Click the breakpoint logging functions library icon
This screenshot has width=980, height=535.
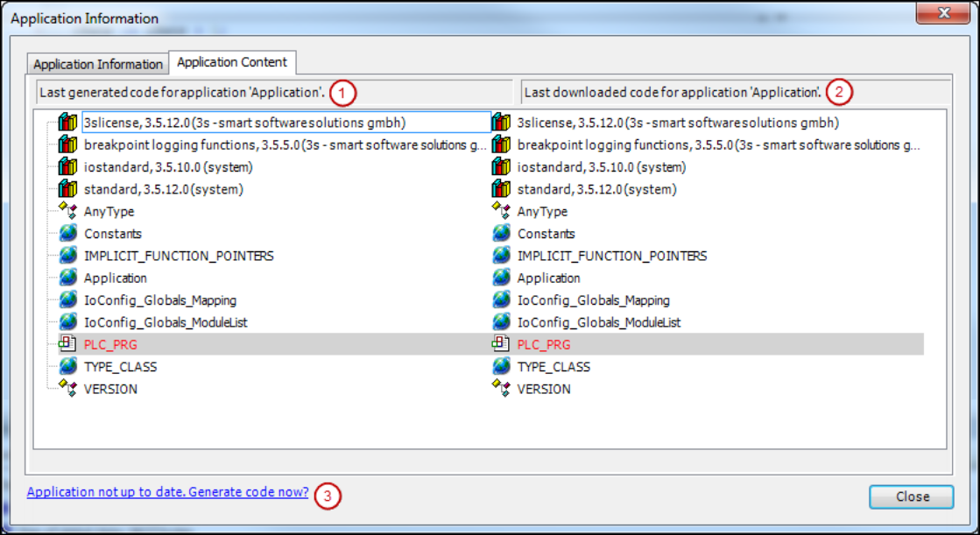[67, 144]
